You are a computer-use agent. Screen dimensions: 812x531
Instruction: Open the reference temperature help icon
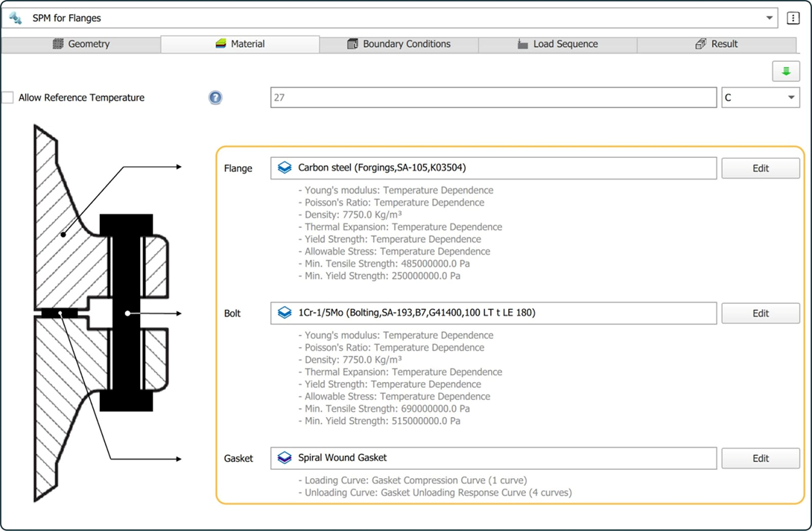[215, 98]
